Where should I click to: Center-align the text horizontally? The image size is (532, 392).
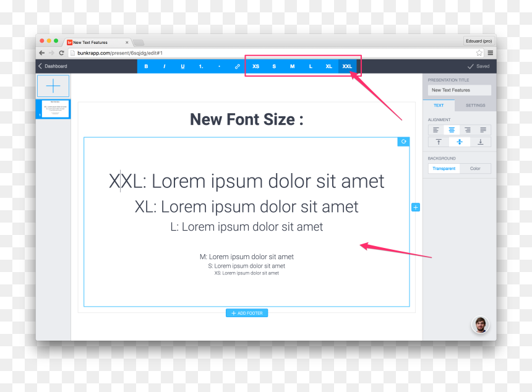452,130
